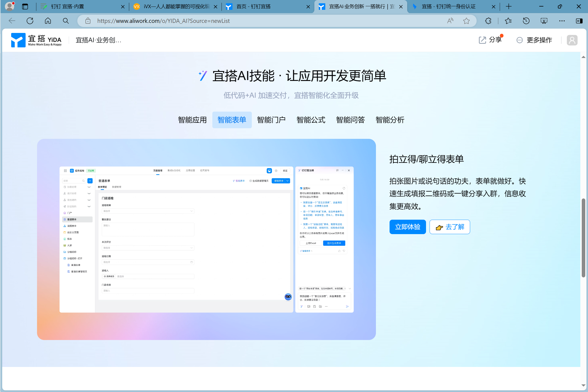This screenshot has width=588, height=392.
Task: Close the iVX tab
Action: [x=215, y=7]
